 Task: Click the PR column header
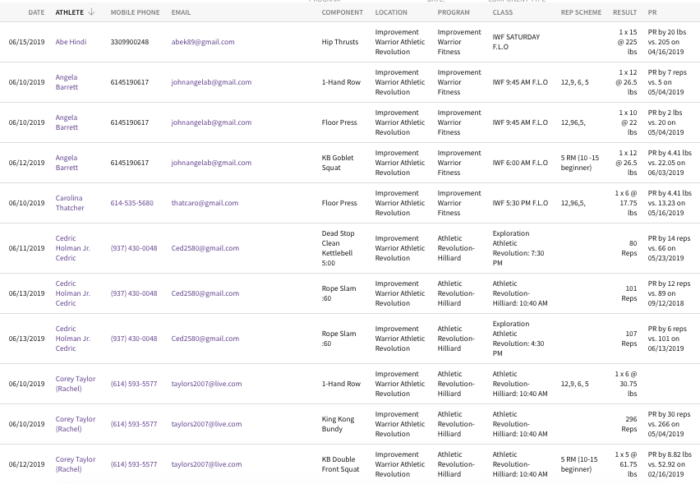[x=652, y=13]
